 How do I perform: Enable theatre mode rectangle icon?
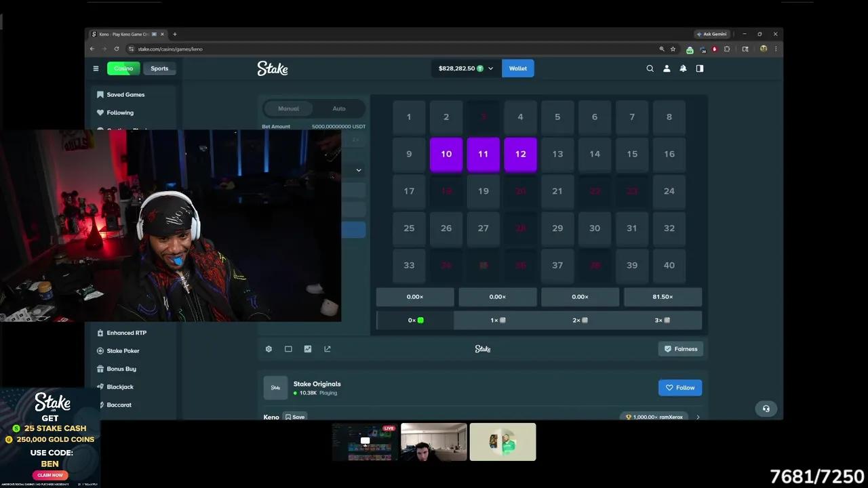pyautogui.click(x=288, y=349)
